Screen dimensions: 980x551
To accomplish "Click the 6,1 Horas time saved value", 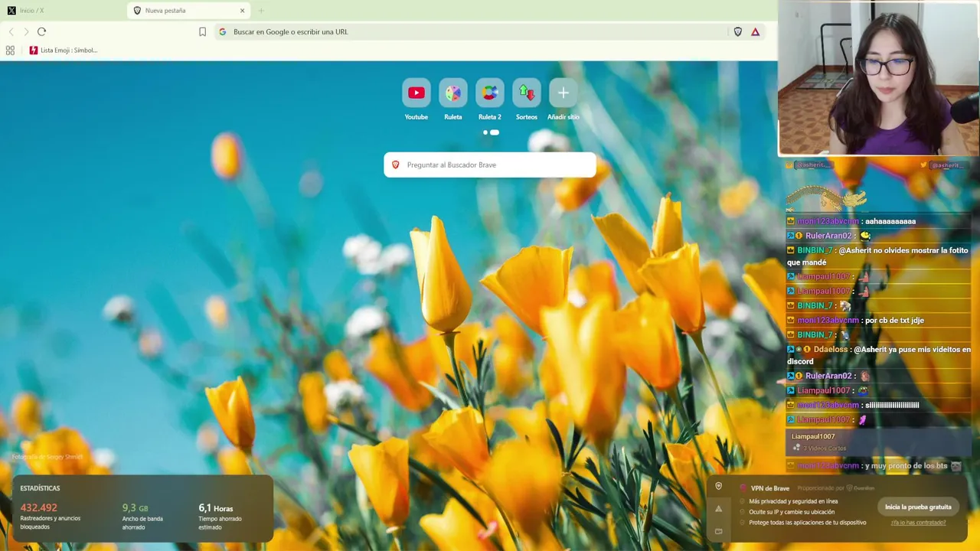I will [x=216, y=507].
